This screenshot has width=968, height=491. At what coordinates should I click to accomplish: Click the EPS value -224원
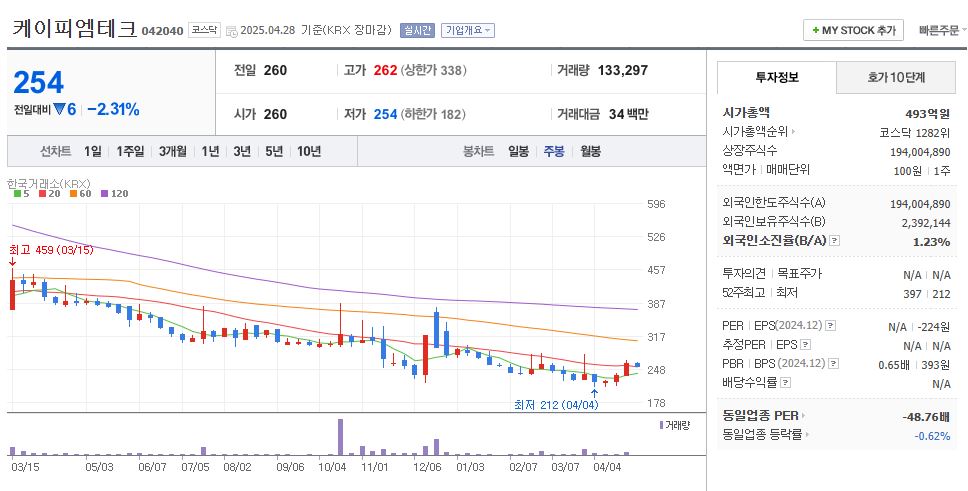pos(934,327)
